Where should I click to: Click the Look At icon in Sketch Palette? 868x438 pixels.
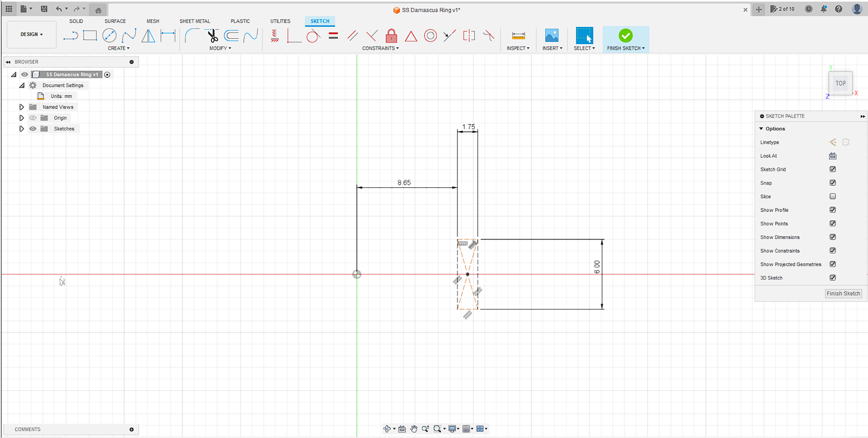(833, 156)
